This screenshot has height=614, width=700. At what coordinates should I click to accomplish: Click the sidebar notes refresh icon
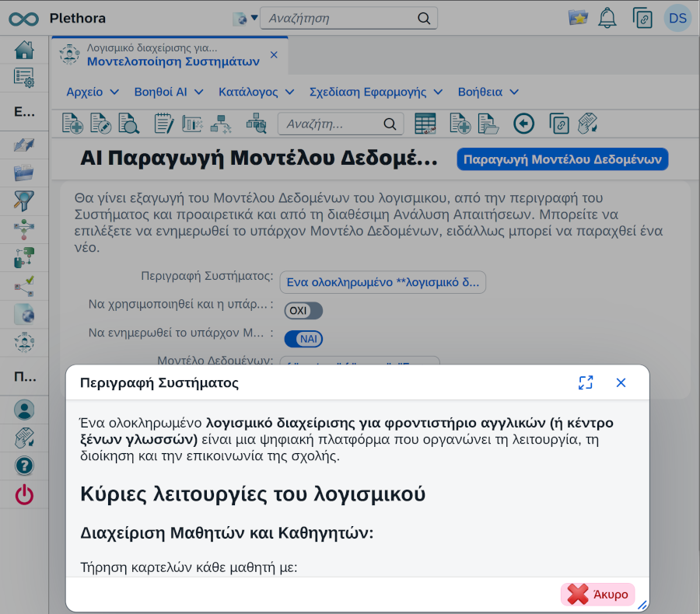[x=24, y=438]
